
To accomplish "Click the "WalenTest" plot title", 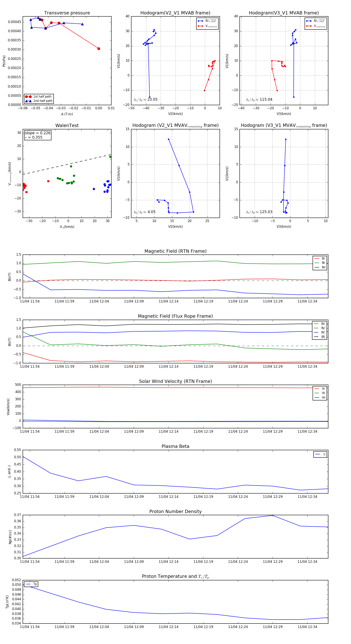I will point(67,125).
